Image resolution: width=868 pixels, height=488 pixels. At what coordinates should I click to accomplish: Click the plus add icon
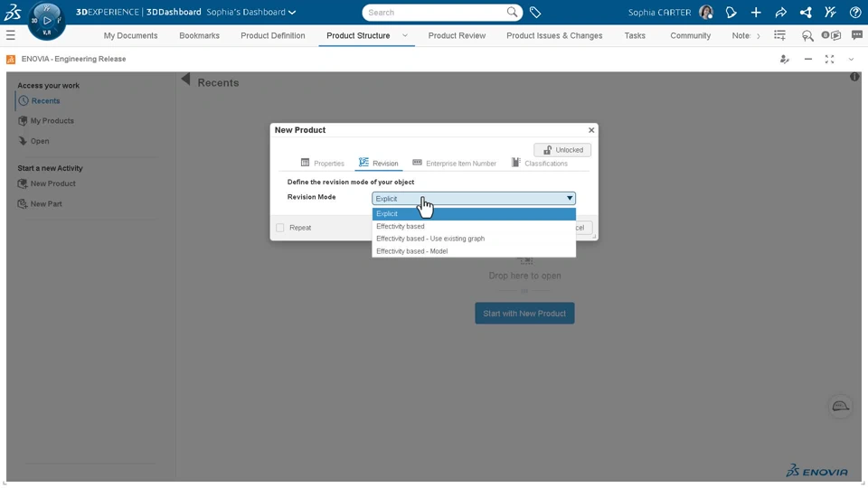[756, 12]
